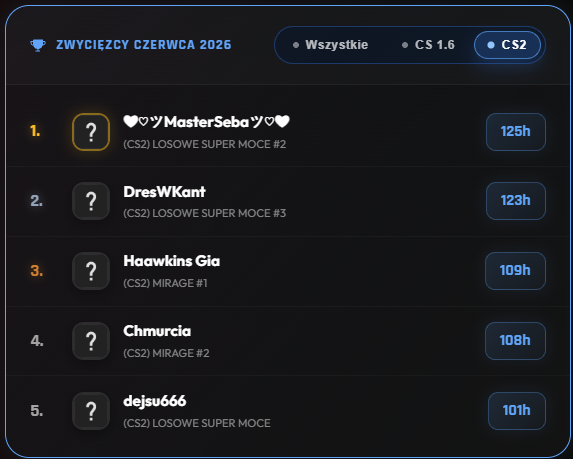
Task: Click the 108h hours badge
Action: pyautogui.click(x=515, y=341)
